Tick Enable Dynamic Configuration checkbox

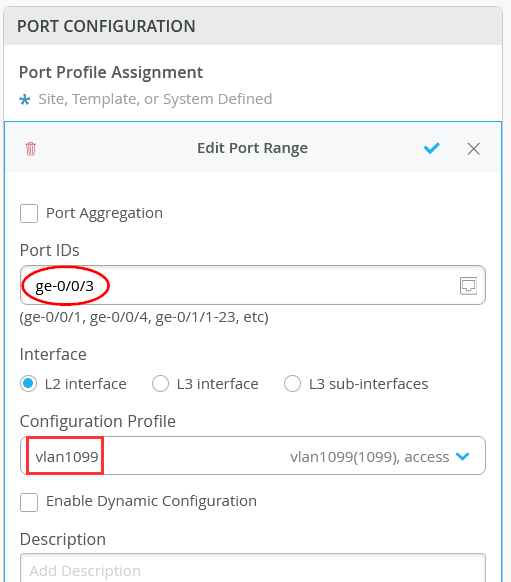29,502
